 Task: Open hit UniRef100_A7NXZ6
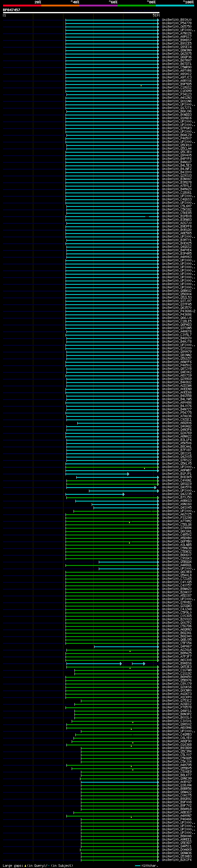coord(176,33)
